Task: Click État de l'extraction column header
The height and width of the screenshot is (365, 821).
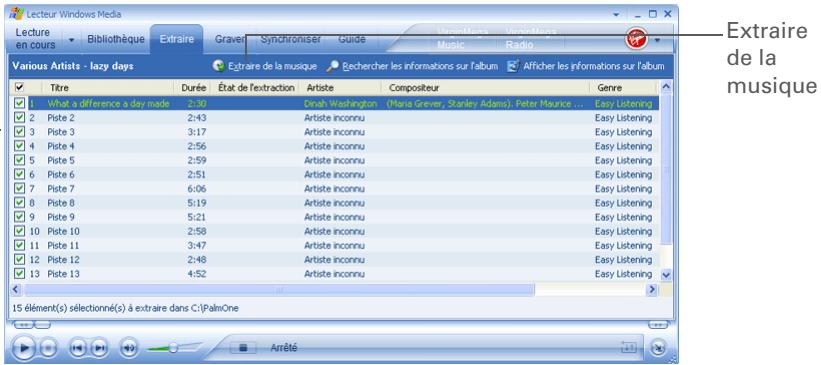Action: click(256, 87)
